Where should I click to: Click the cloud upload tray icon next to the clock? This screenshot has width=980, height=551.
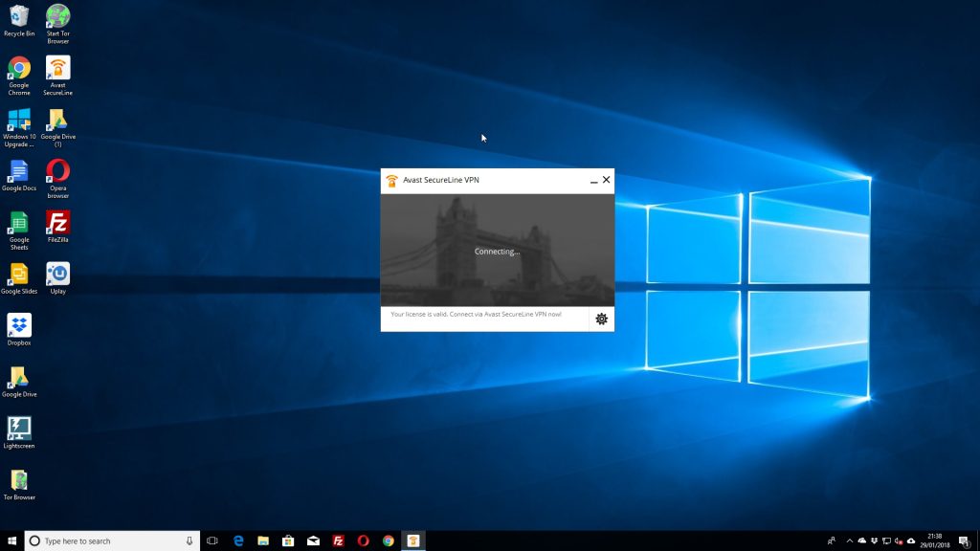click(x=911, y=541)
